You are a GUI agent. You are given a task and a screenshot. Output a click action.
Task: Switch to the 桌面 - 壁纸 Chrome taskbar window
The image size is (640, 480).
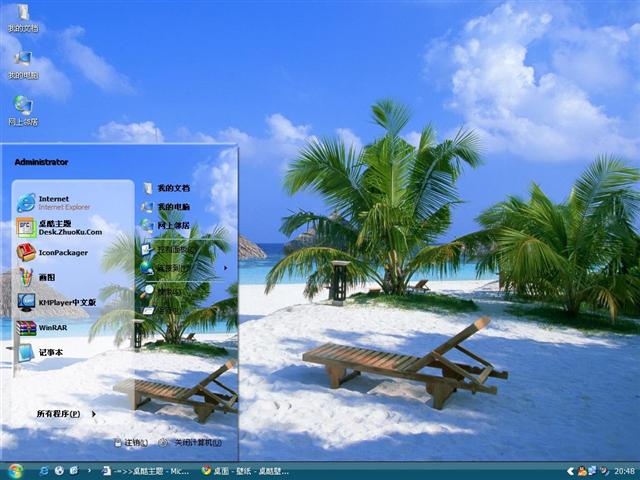245,471
